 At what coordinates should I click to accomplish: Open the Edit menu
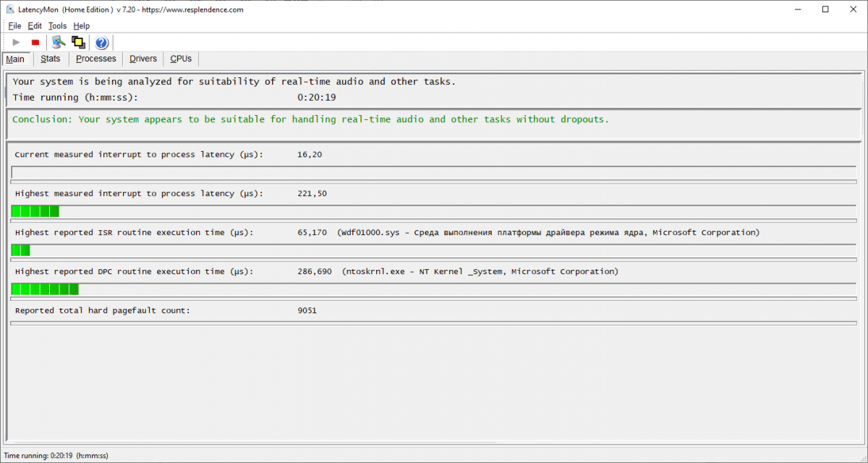click(x=35, y=26)
